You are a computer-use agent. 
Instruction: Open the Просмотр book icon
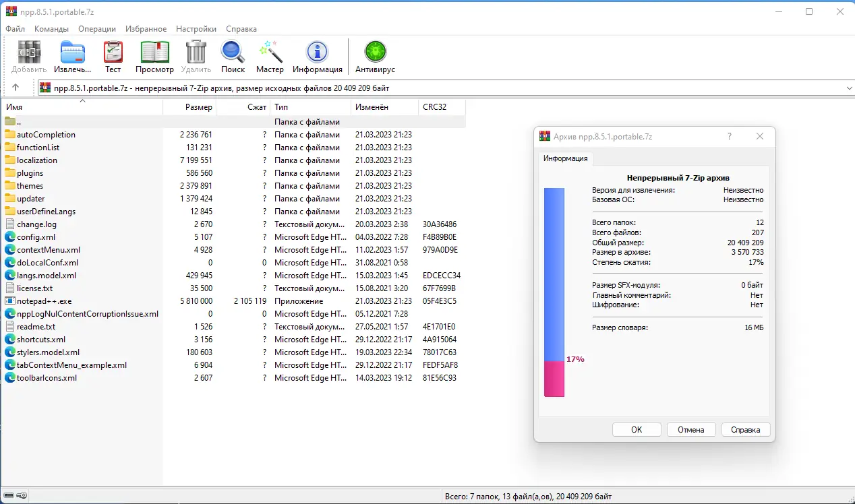click(154, 53)
